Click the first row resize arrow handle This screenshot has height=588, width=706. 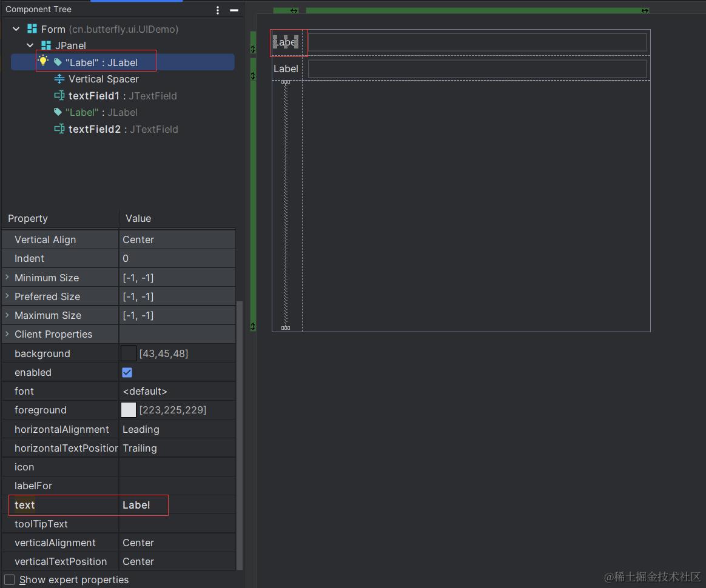click(x=253, y=49)
